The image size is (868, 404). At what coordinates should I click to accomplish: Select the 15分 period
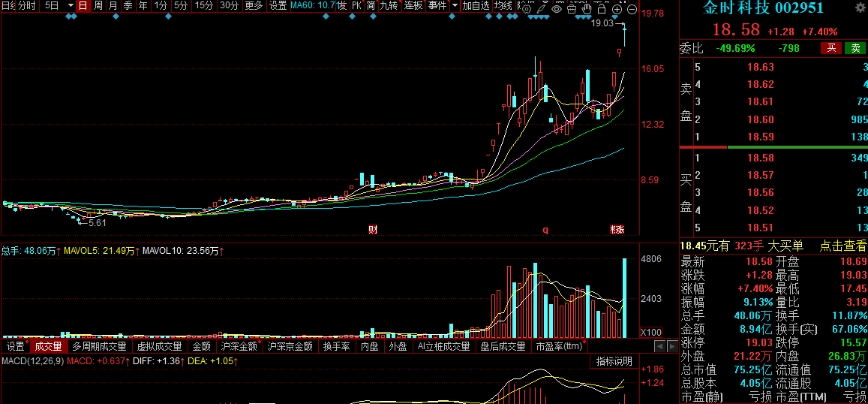(x=204, y=6)
